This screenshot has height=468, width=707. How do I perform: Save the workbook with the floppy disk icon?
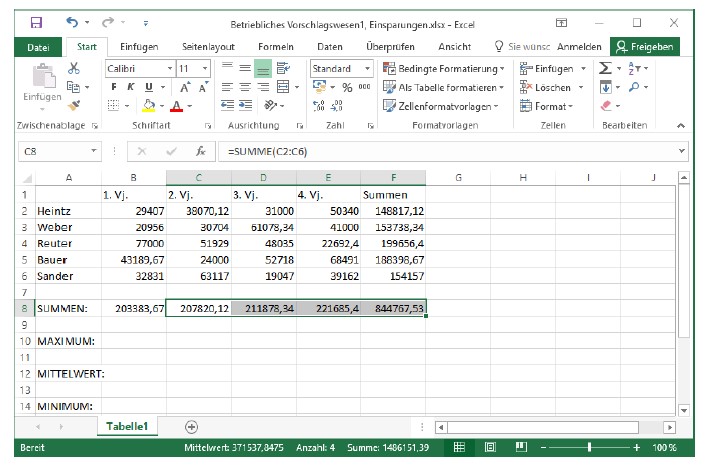(x=36, y=23)
